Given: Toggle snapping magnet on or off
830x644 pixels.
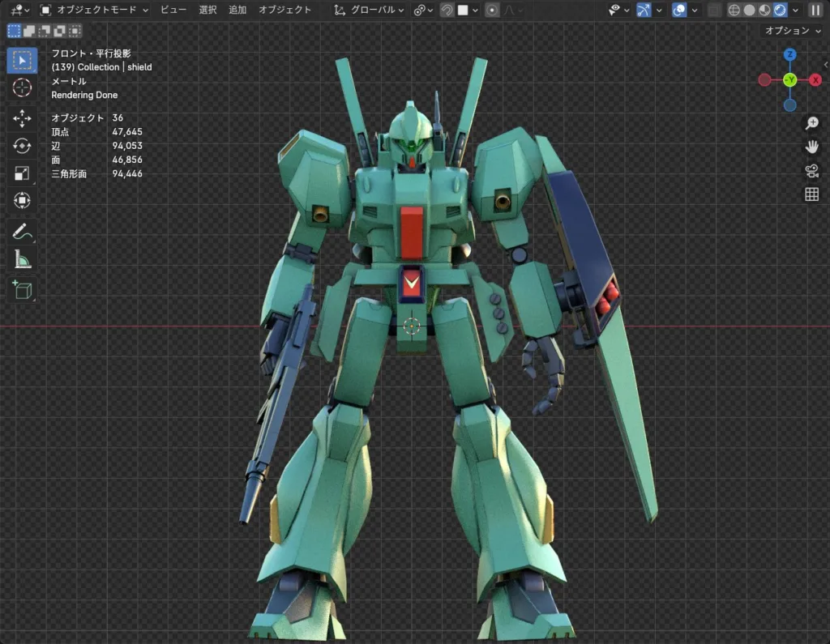Looking at the screenshot, I should (447, 10).
